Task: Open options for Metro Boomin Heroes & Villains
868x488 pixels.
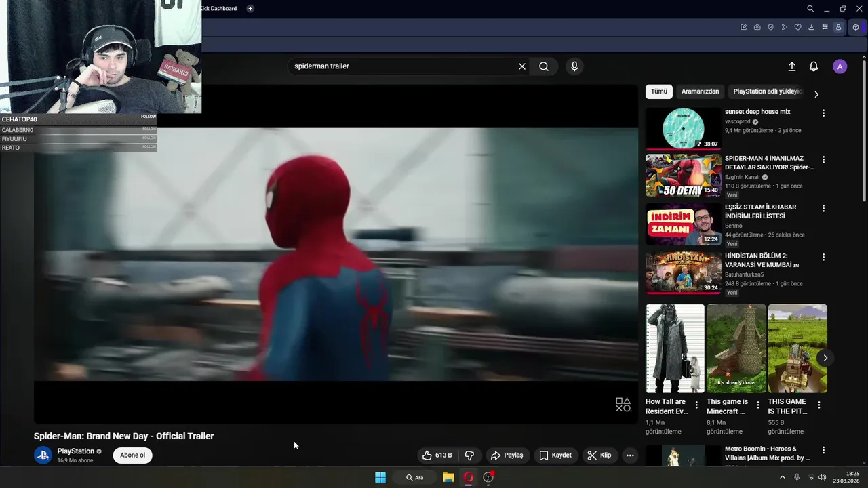Action: (x=824, y=450)
